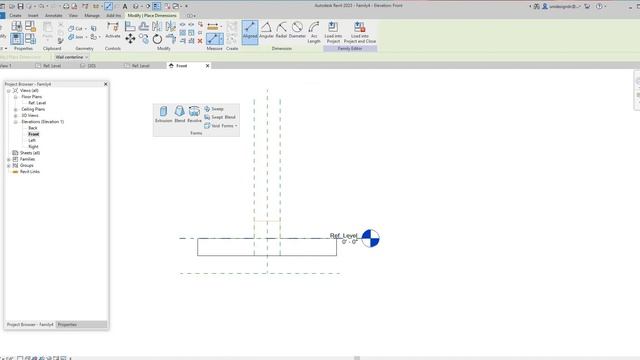
Task: Click the Ref. Level label in canvas
Action: [343, 236]
